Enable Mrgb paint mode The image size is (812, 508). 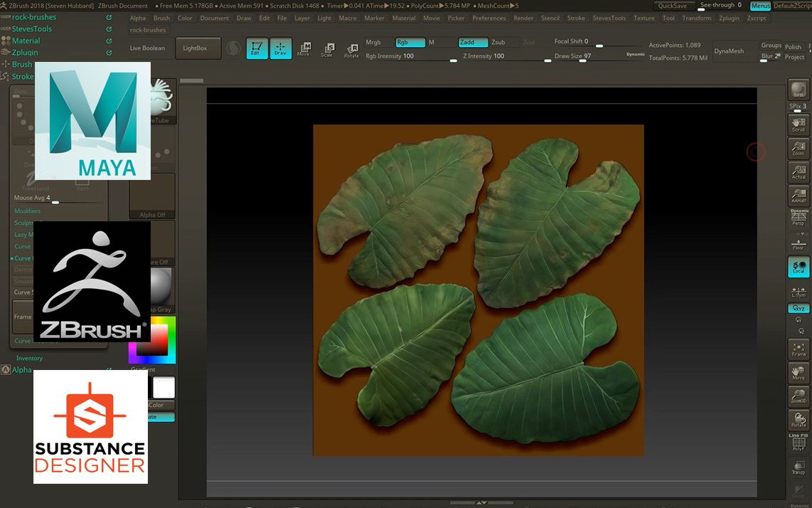(373, 42)
